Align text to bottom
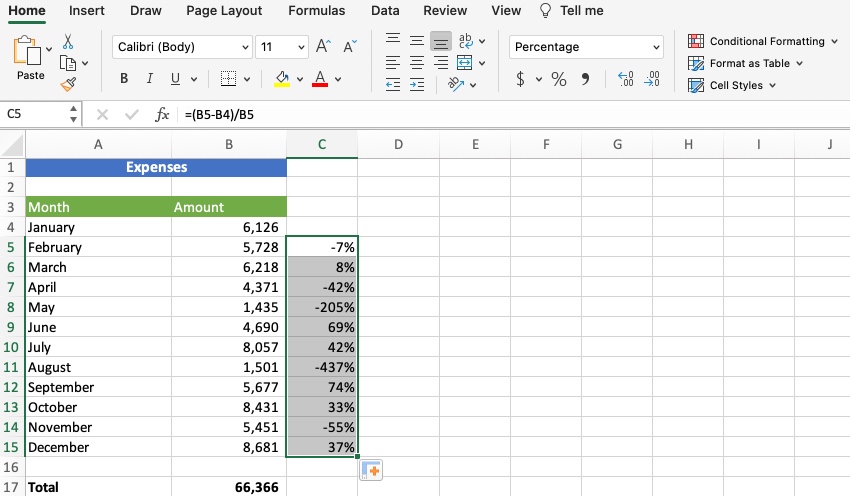This screenshot has width=850, height=496. [441, 41]
